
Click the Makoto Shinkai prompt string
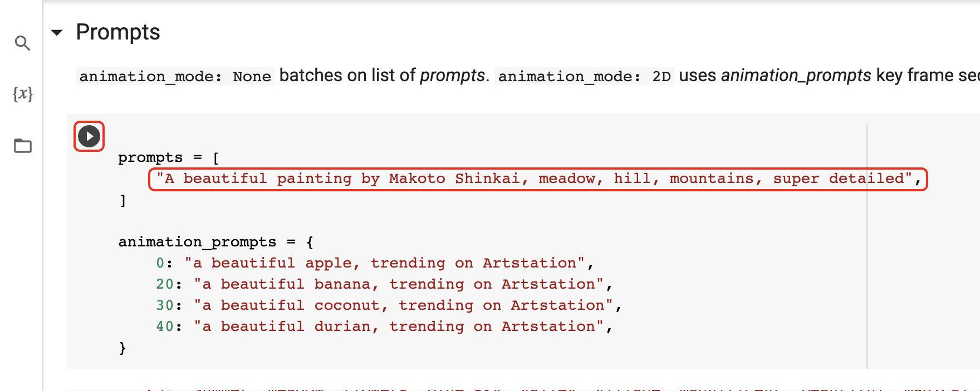[535, 179]
